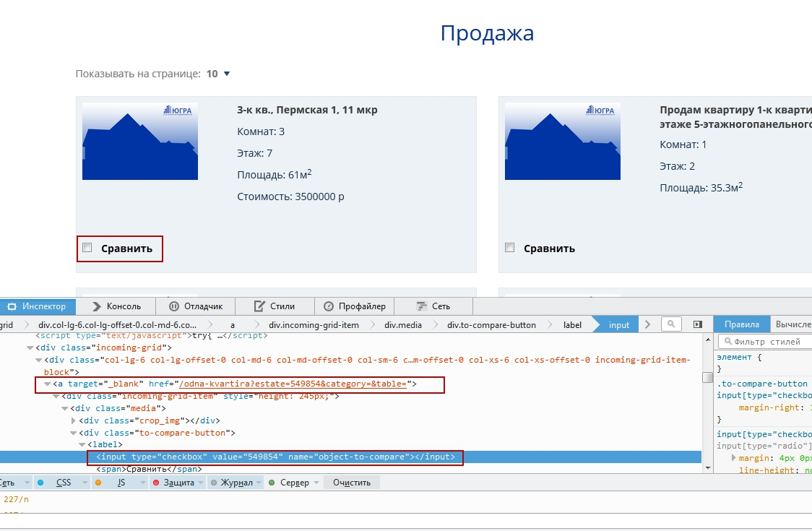Open the Сервер filter dropdown arrow
812x531 pixels.
click(x=316, y=483)
